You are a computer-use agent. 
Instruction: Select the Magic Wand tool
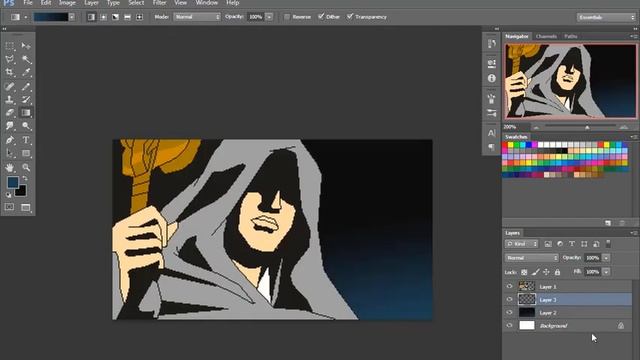pos(26,59)
